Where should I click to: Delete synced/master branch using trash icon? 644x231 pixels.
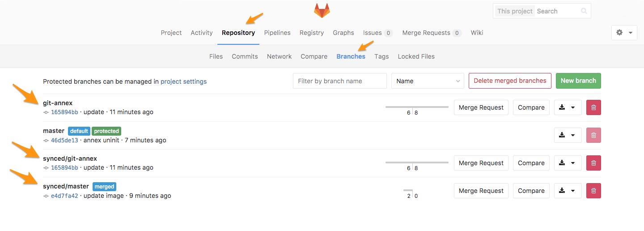point(593,191)
